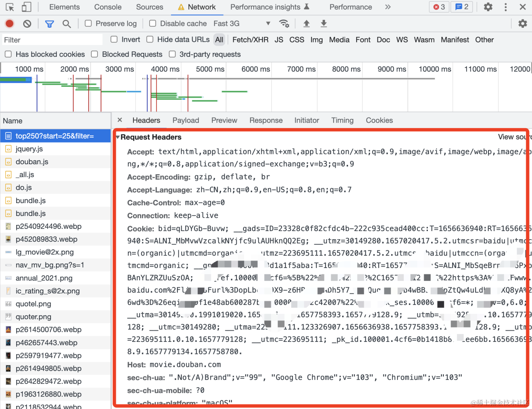Viewport: 532px width, 409px height.
Task: Filter requests by Font type
Action: pyautogui.click(x=363, y=39)
